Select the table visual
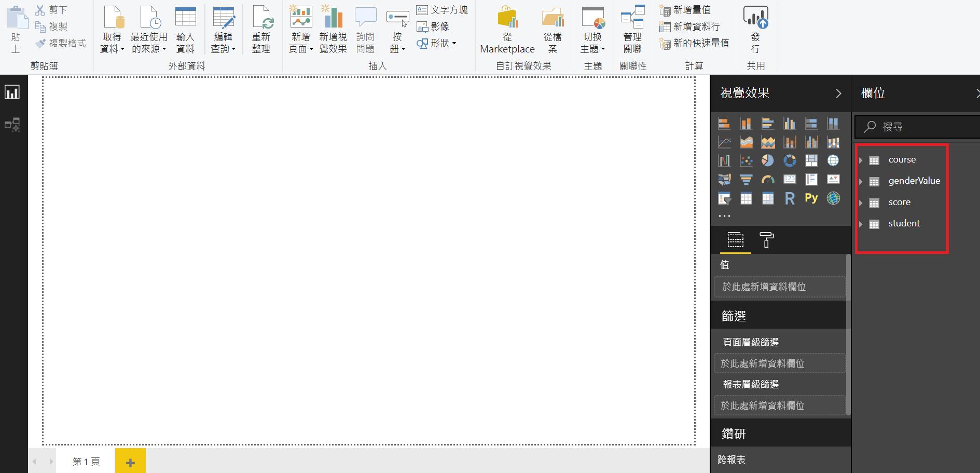 click(746, 198)
